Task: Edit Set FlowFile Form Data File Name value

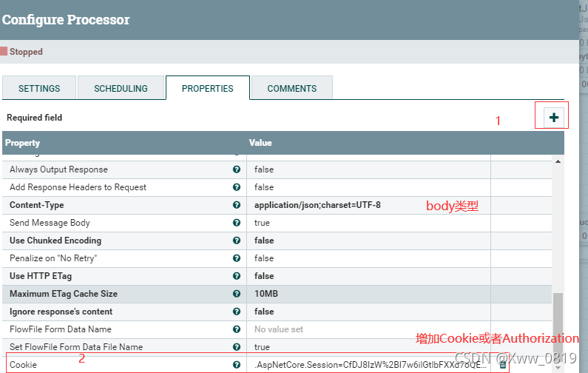Action: [368, 347]
